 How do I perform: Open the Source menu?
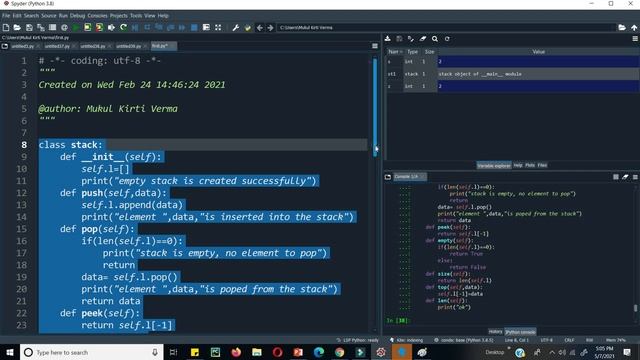click(49, 16)
